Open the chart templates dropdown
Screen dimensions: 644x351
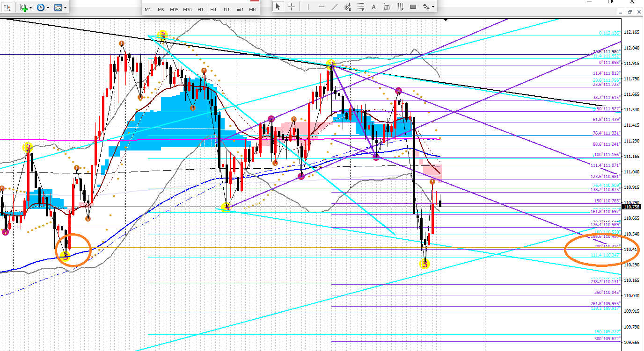coord(65,8)
